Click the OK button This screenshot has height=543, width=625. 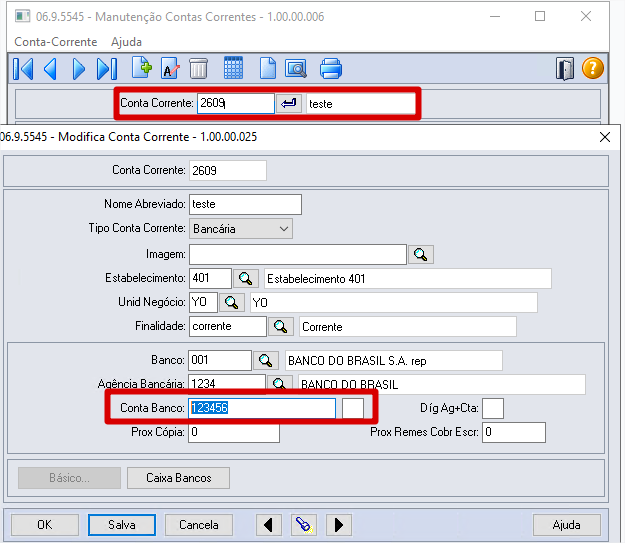[x=45, y=525]
